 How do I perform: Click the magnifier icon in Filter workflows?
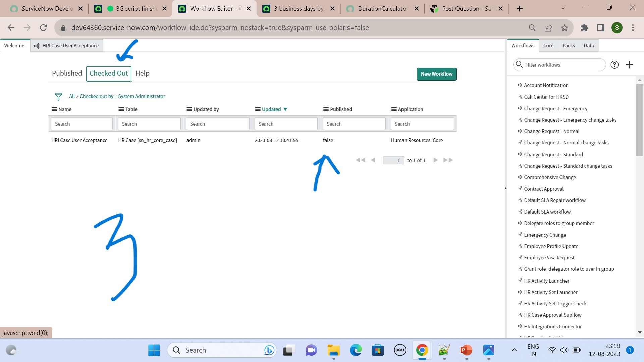pos(519,64)
